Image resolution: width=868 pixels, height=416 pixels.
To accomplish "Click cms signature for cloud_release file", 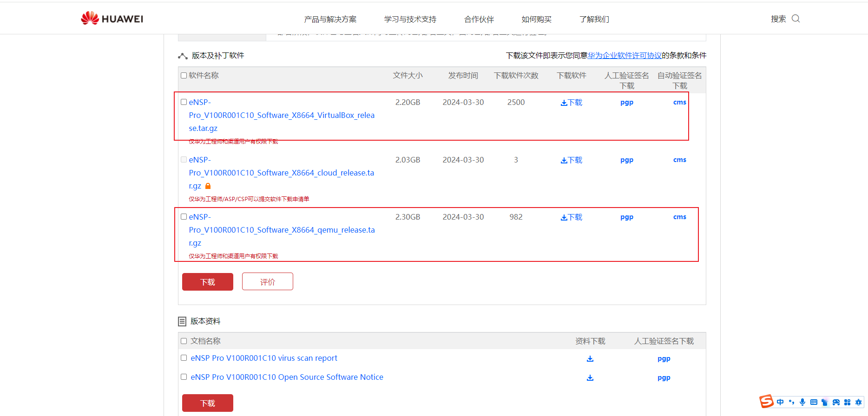I will point(680,160).
